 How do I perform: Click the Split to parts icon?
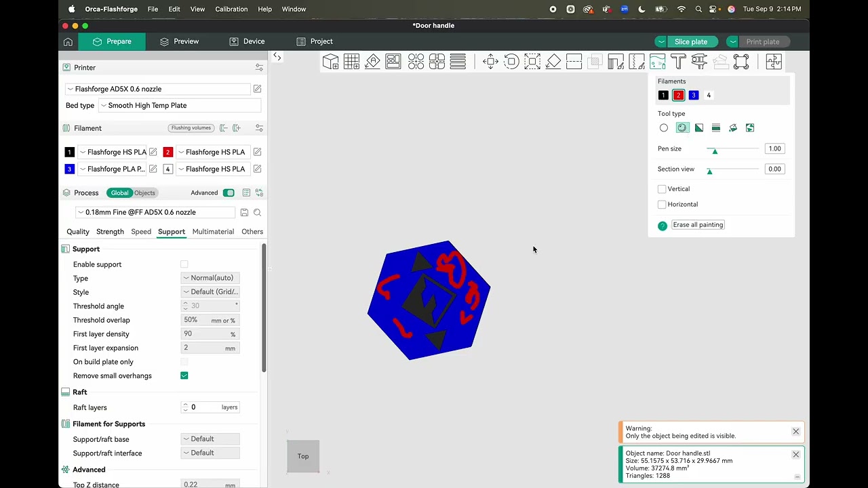click(x=437, y=62)
